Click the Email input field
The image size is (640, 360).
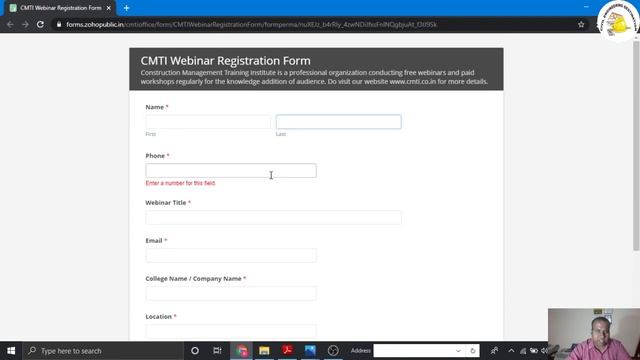coord(231,256)
